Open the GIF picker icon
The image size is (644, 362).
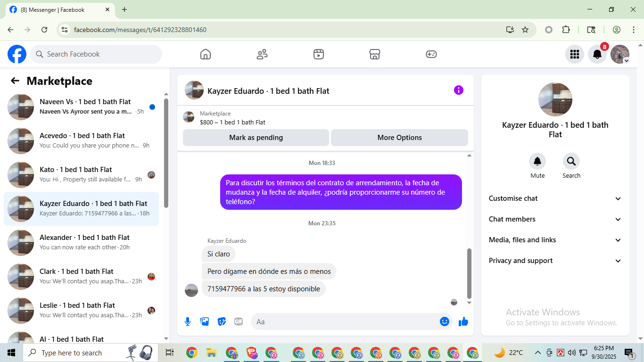(x=239, y=321)
